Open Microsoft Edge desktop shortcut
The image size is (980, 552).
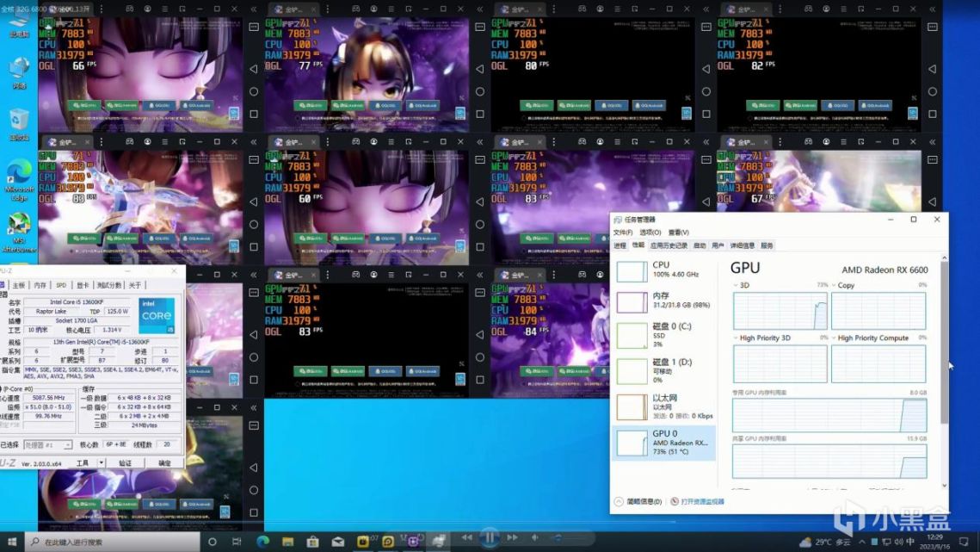19,181
